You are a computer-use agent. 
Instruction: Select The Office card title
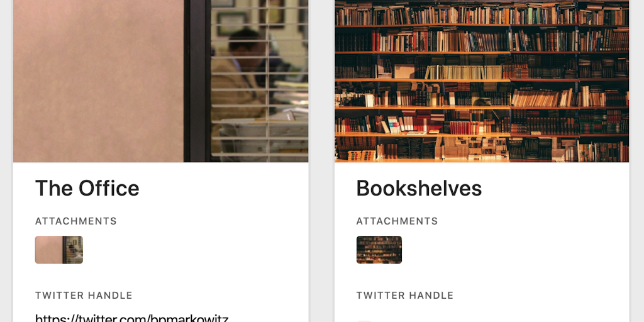point(87,189)
